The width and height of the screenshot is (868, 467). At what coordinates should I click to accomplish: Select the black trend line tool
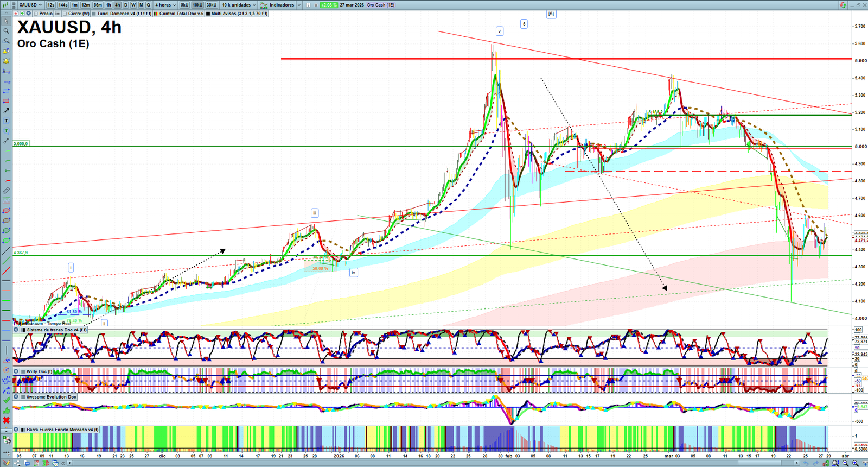coord(6,250)
